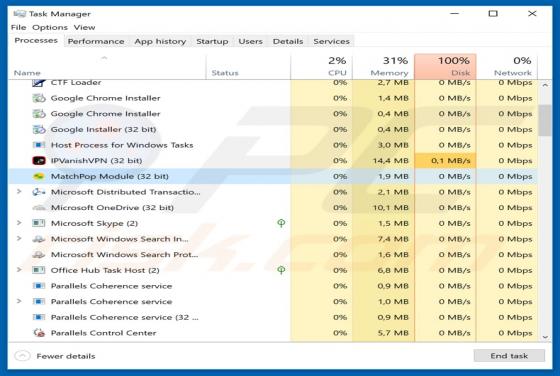Image resolution: width=560 pixels, height=376 pixels.
Task: Open the Options menu
Action: pos(50,27)
